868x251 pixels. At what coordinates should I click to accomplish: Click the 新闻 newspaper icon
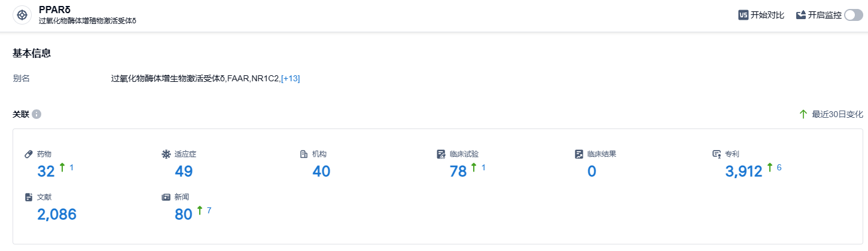point(166,197)
